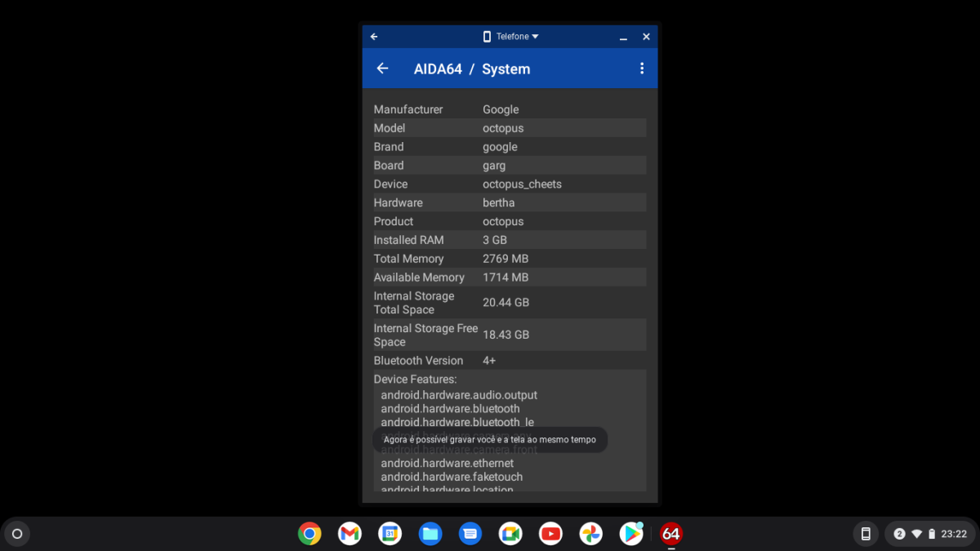
Task: Select the Product label
Action: (x=394, y=221)
